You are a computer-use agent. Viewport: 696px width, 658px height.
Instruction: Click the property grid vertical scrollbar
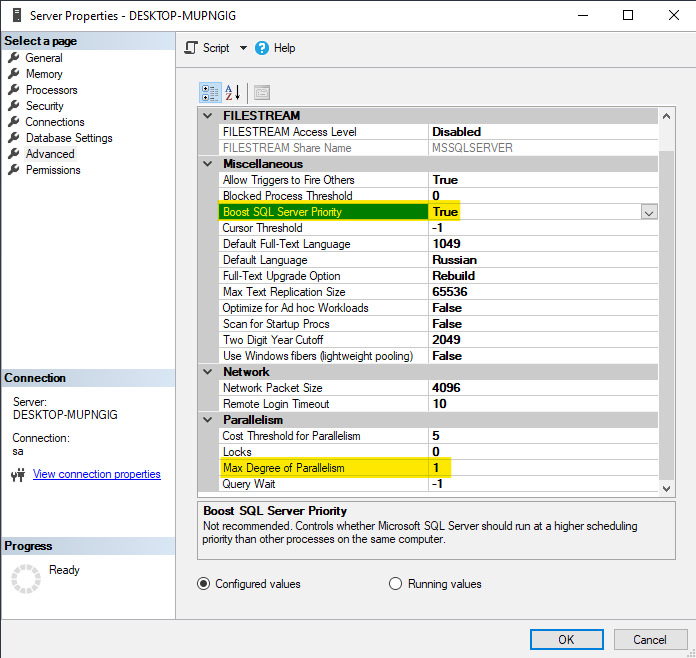pyautogui.click(x=667, y=300)
